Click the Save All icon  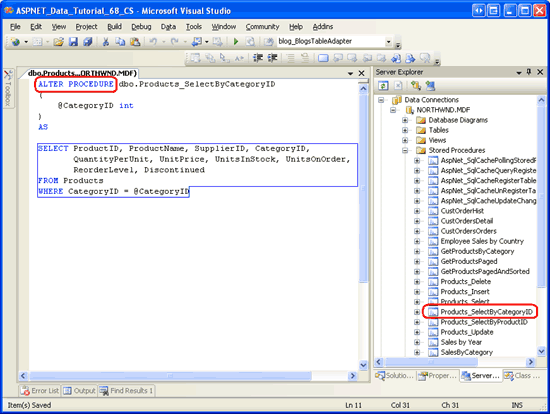pyautogui.click(x=87, y=42)
